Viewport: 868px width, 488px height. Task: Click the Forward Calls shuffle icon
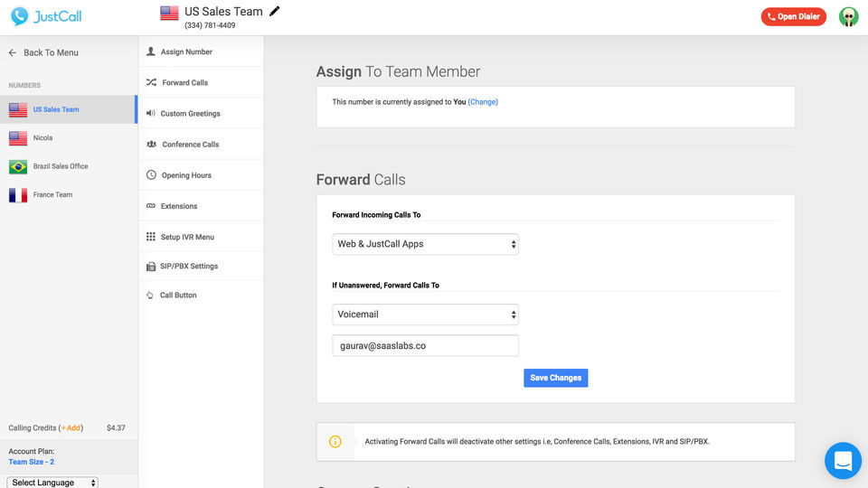[x=151, y=82]
